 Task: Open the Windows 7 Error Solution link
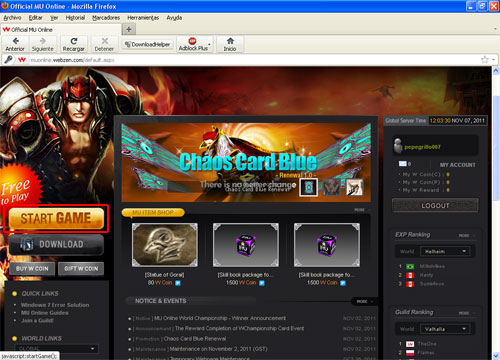click(55, 305)
